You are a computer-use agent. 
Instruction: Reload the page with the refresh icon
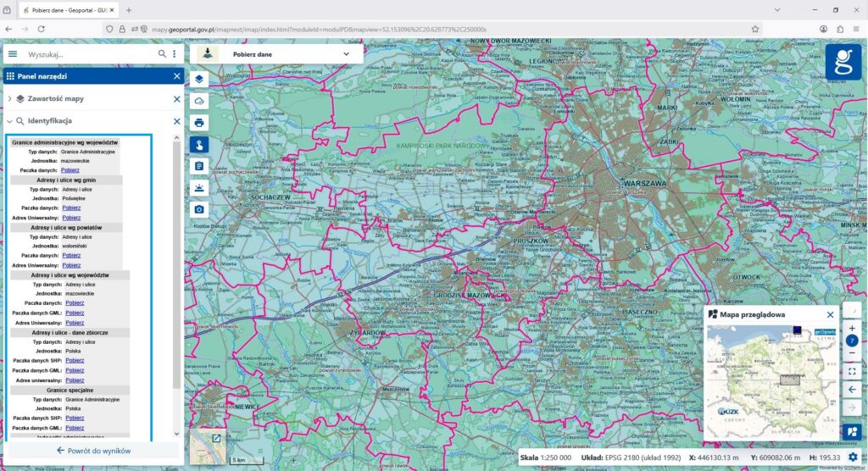41,29
